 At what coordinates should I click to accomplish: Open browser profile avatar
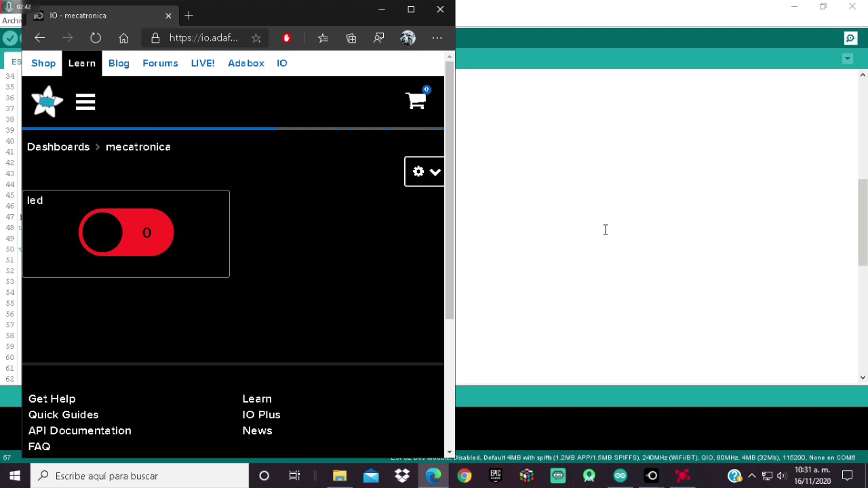click(x=408, y=38)
